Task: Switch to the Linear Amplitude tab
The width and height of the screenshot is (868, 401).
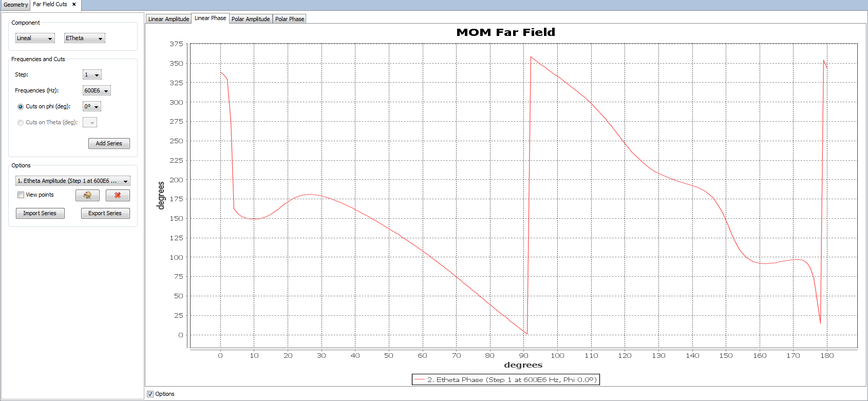Action: pos(168,19)
